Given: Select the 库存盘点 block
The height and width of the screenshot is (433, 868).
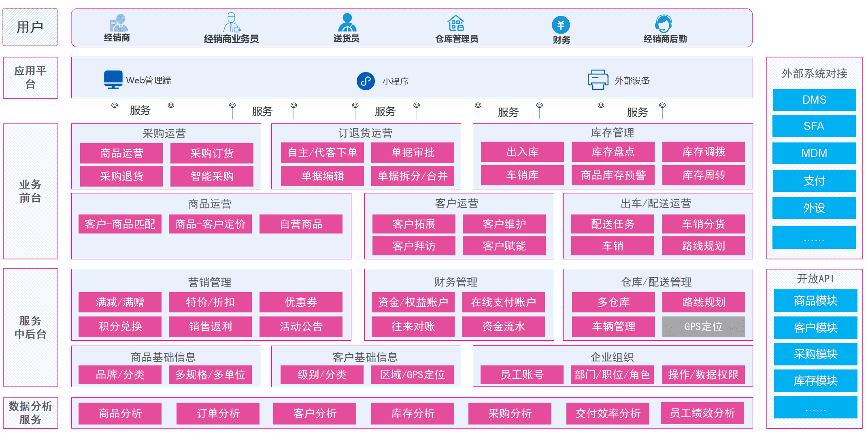Looking at the screenshot, I should pos(613,152).
